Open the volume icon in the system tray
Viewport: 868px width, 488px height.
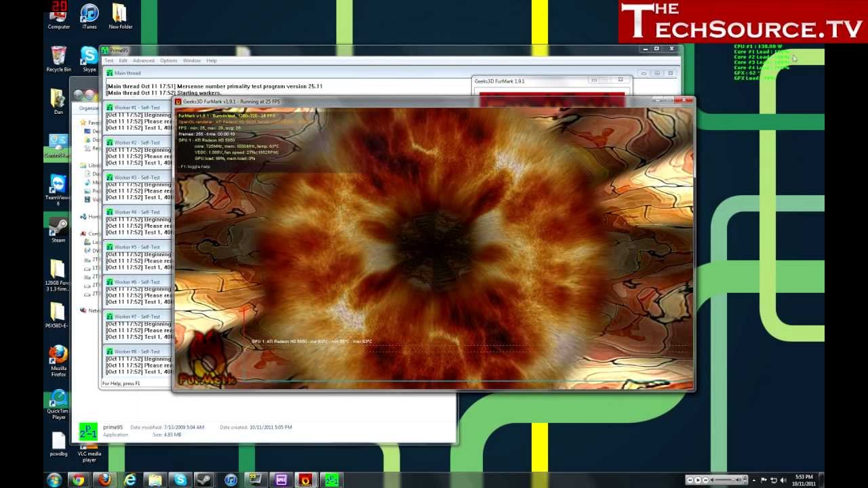pos(783,480)
